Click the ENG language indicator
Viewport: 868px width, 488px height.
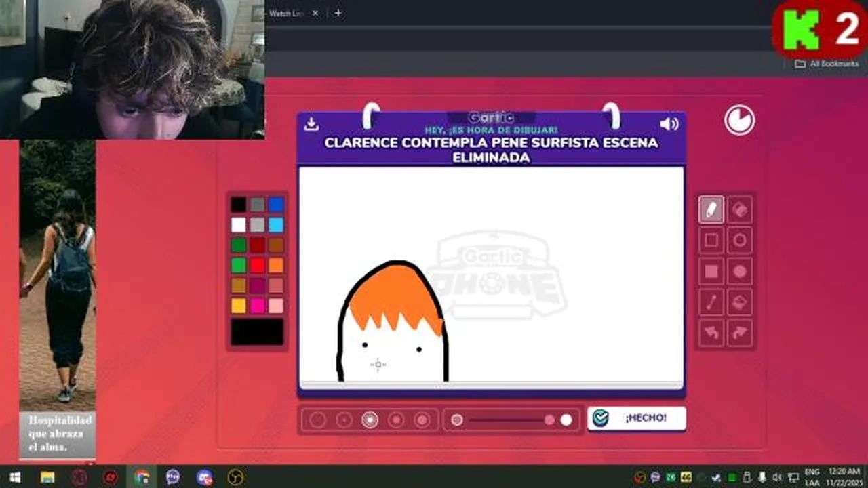812,472
